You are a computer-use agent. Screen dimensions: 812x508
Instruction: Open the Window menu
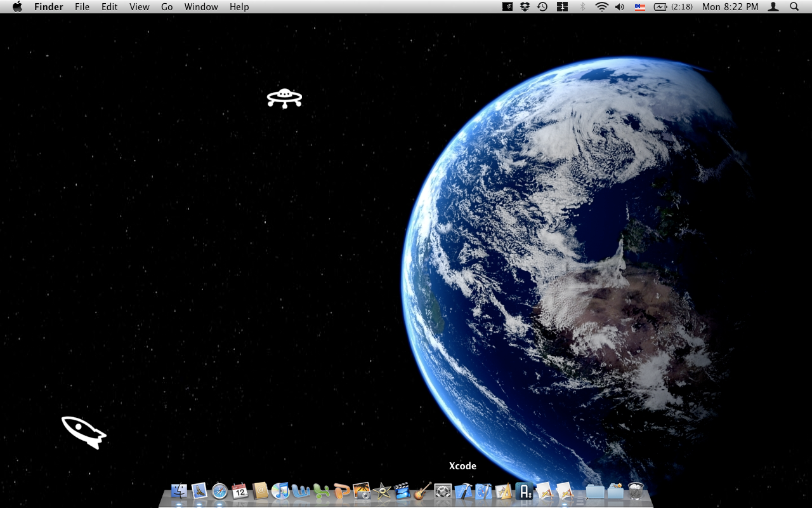tap(201, 7)
